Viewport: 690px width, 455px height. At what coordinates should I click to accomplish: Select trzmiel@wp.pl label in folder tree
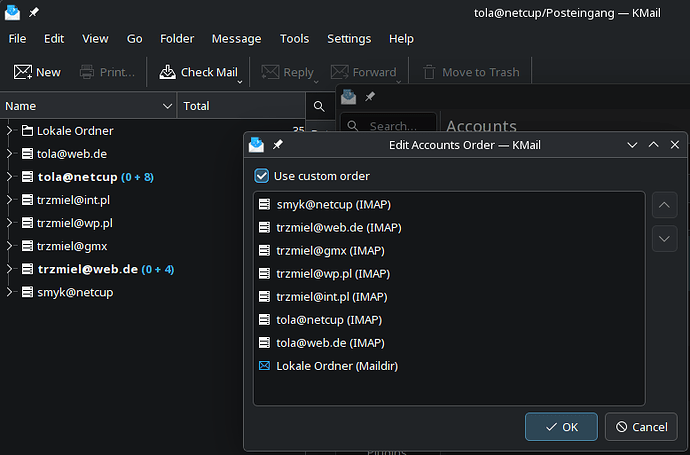tap(75, 223)
